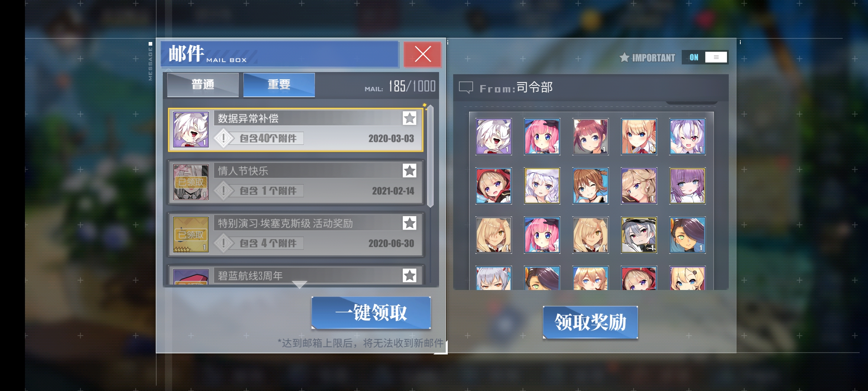Tap the winking lavender-haired character attachment icon
The width and height of the screenshot is (868, 391).
pos(687,136)
